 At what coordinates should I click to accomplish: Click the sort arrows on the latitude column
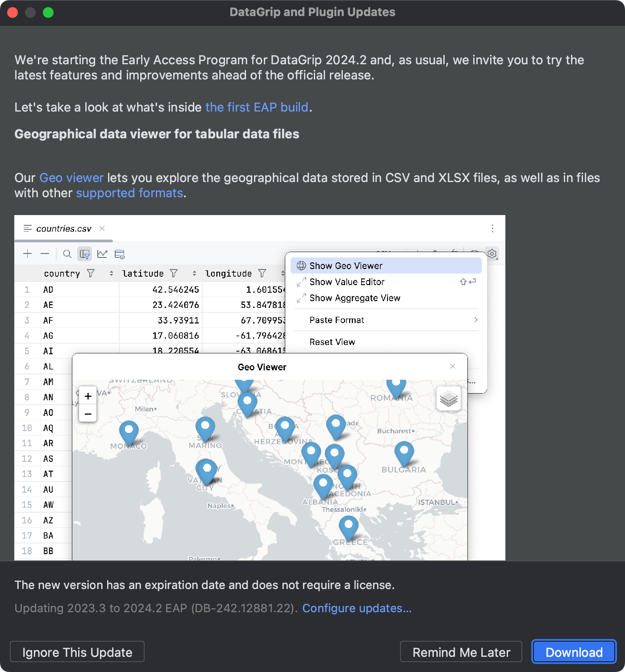click(x=194, y=273)
